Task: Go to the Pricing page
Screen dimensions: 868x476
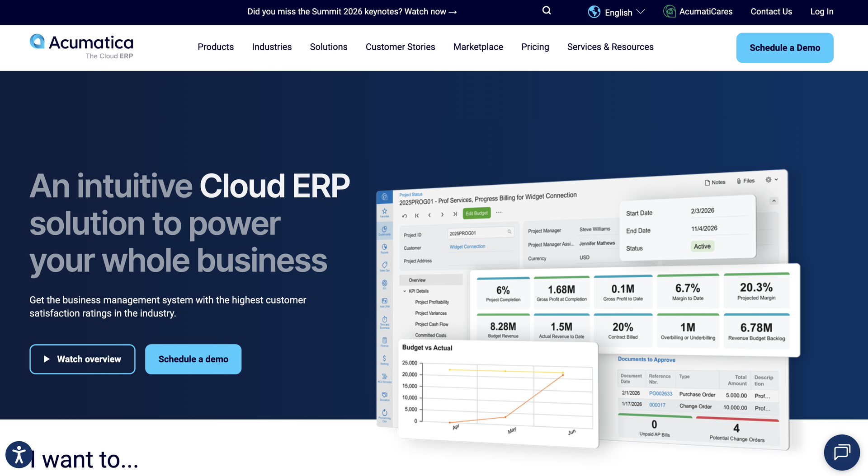Action: tap(535, 47)
